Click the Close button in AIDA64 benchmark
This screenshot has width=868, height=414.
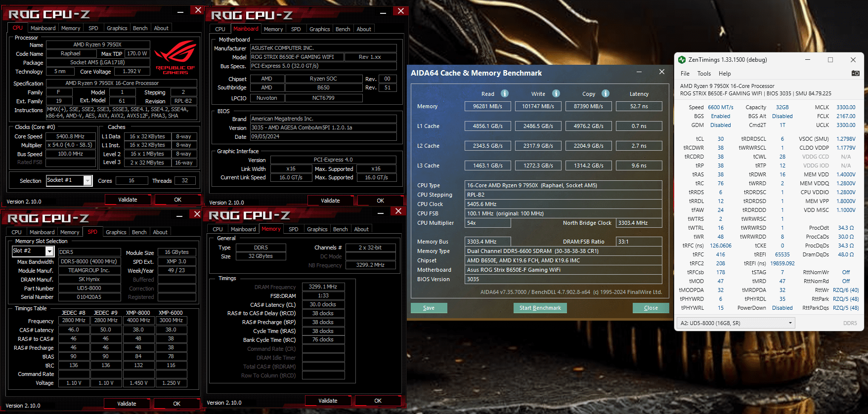point(651,308)
